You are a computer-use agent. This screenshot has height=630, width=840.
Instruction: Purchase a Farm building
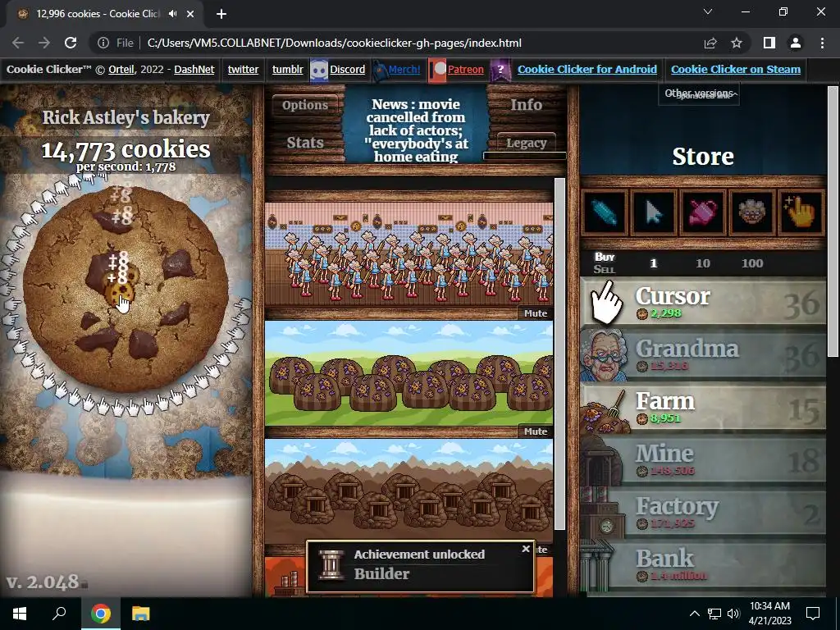click(703, 409)
